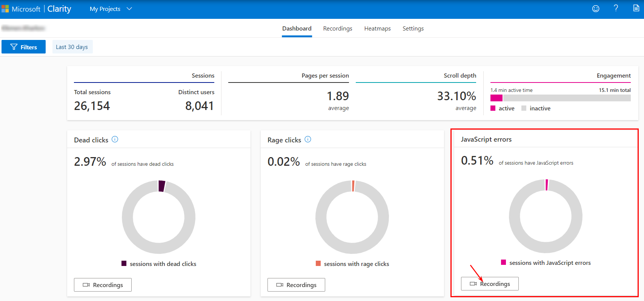Viewport: 644px width, 301px height.
Task: Expand the My Projects dropdown
Action: [111, 9]
